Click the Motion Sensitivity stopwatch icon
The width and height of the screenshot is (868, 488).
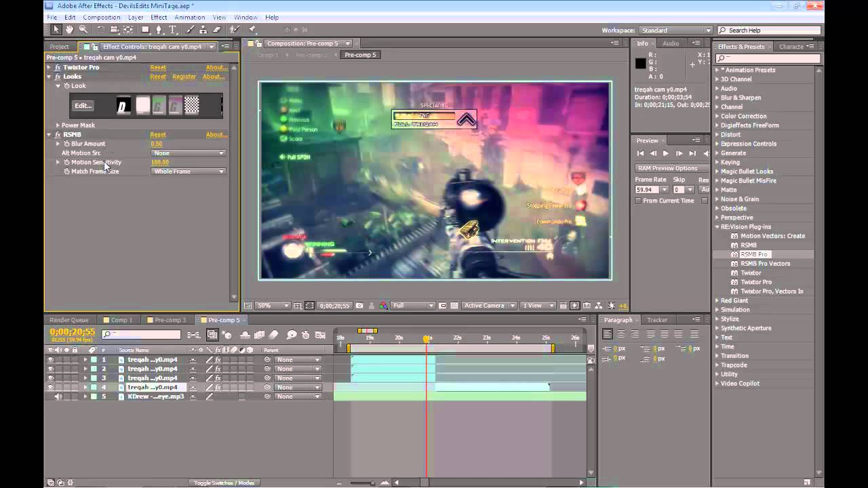[66, 163]
